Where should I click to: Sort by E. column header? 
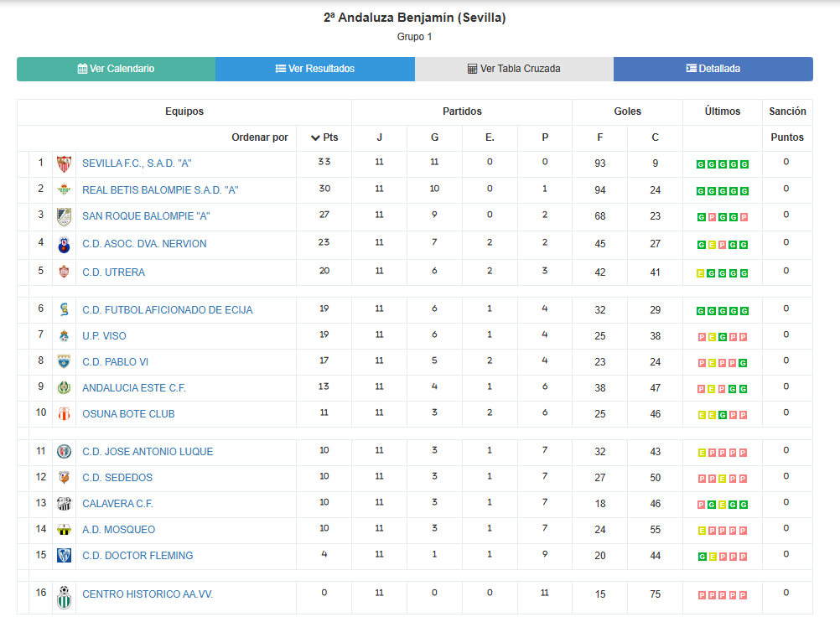click(x=490, y=137)
